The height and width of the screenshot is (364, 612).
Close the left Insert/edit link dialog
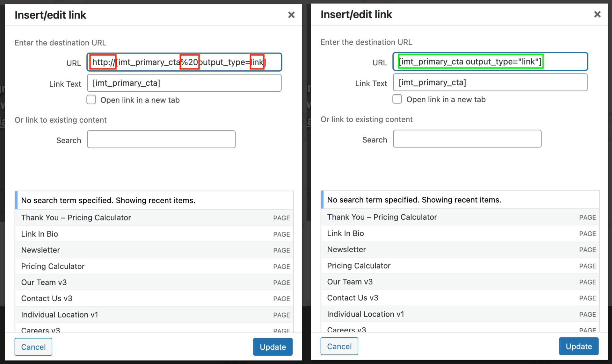(291, 15)
